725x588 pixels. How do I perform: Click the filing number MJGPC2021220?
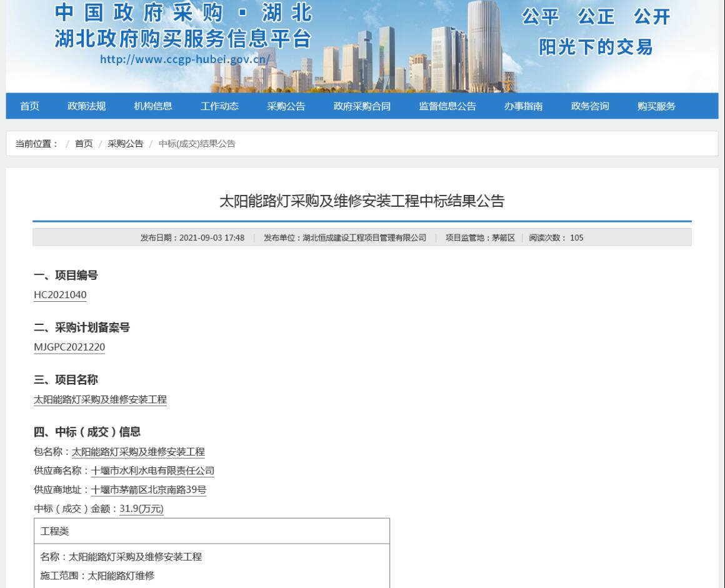click(69, 347)
